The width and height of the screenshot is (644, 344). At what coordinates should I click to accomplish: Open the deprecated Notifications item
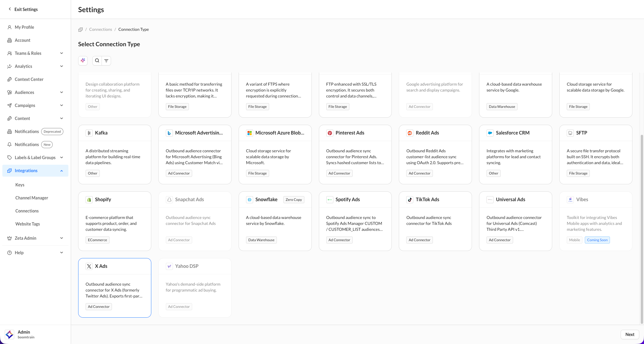coord(35,132)
